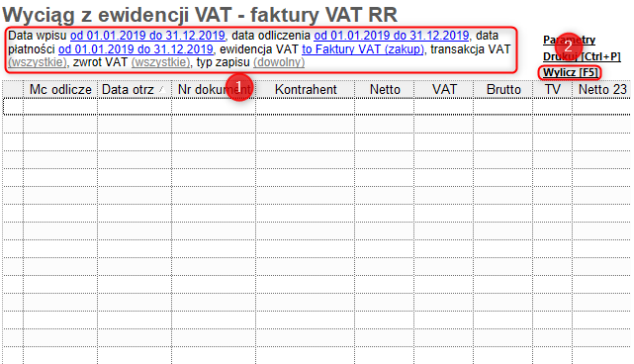Click the sort arrow in Data otrz header

tap(162, 90)
